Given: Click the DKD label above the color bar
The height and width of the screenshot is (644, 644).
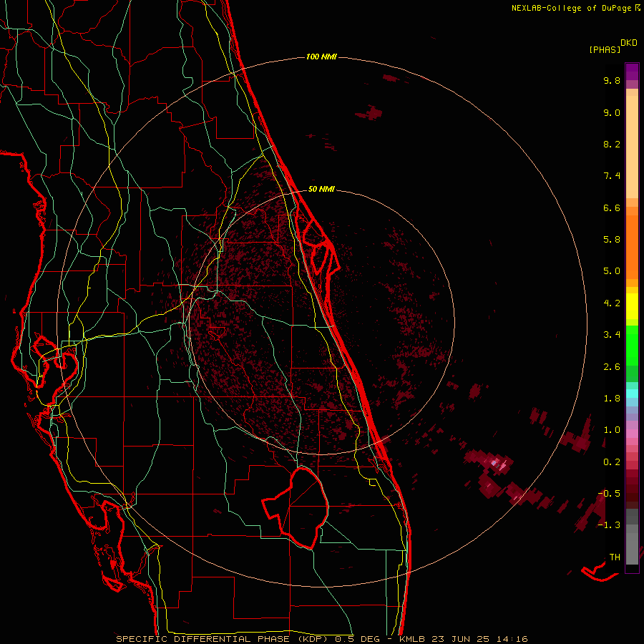Looking at the screenshot, I should point(629,43).
